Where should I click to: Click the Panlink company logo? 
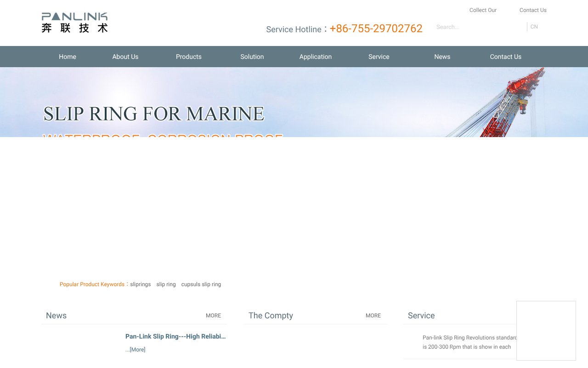(x=74, y=22)
